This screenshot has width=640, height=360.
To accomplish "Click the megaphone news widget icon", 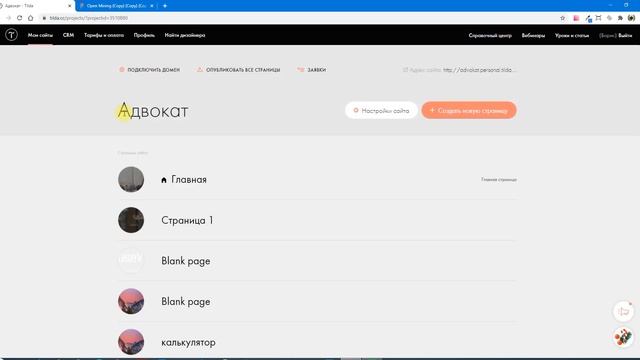I will 623,312.
